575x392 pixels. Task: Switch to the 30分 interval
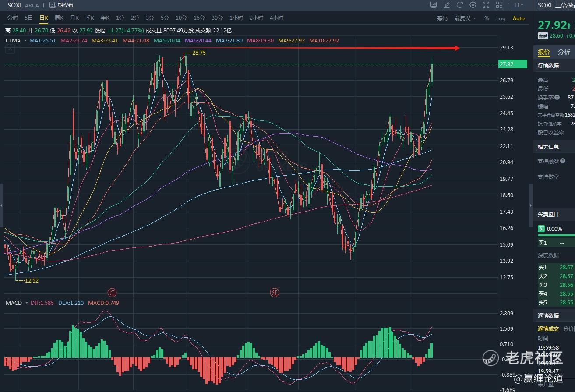click(217, 18)
